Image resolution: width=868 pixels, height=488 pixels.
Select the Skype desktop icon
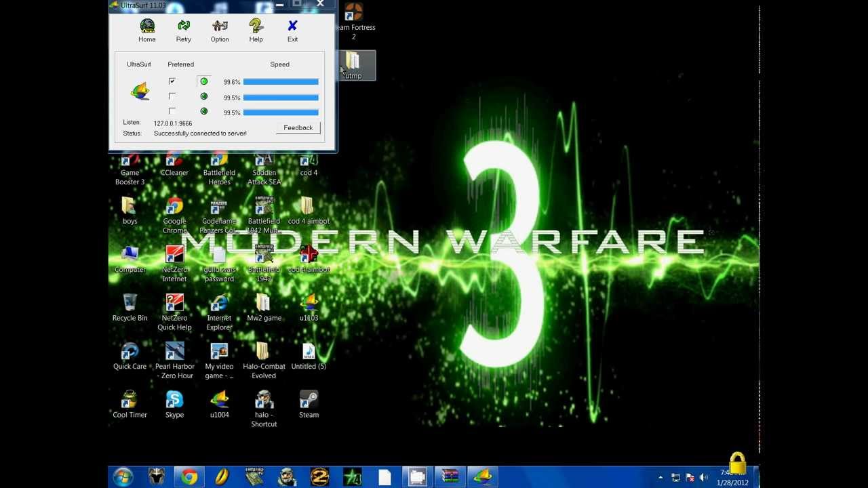pos(174,405)
